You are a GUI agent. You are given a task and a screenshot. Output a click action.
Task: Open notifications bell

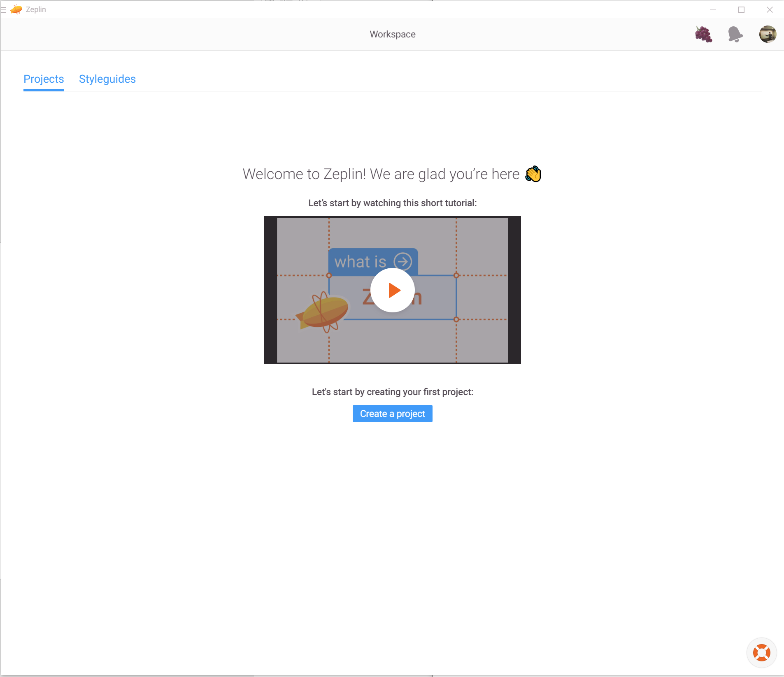735,34
